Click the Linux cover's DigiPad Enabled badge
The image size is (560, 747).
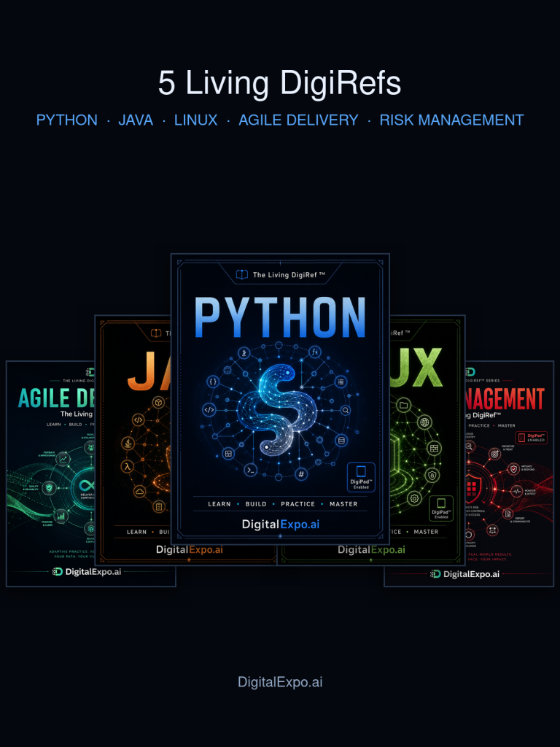tap(441, 508)
